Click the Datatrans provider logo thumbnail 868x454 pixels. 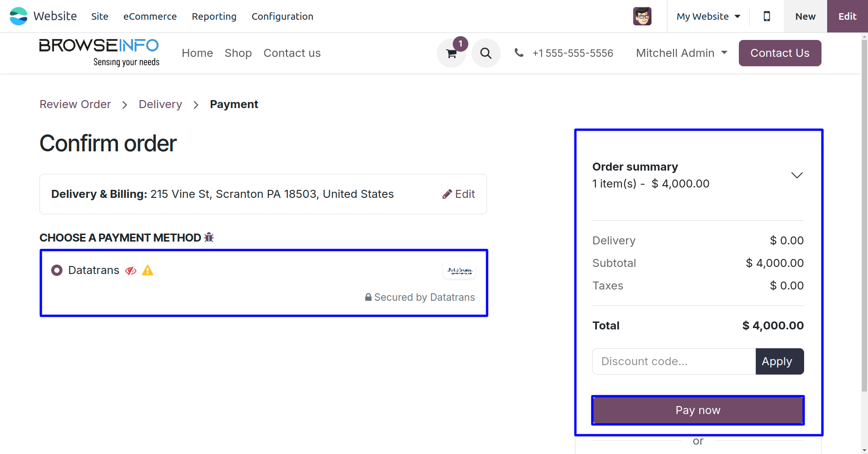click(x=459, y=271)
